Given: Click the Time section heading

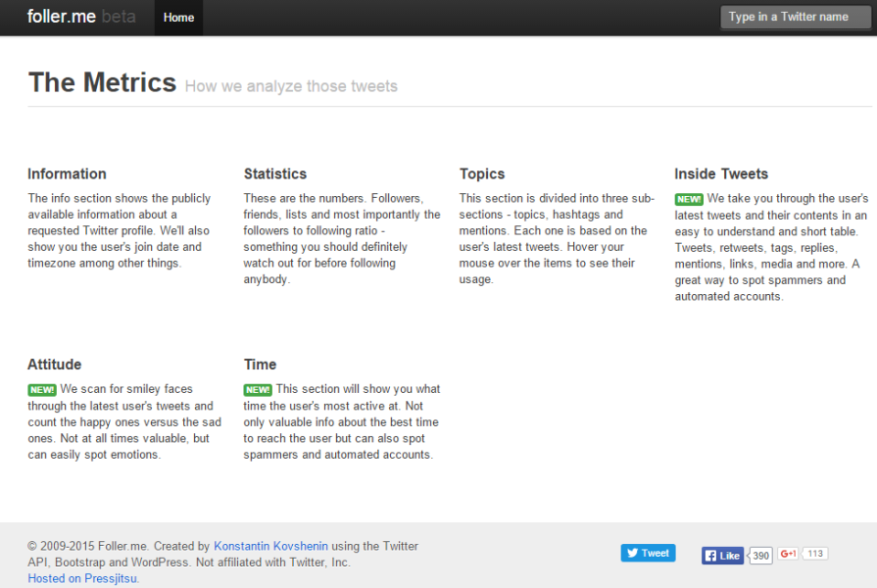Looking at the screenshot, I should [x=261, y=365].
